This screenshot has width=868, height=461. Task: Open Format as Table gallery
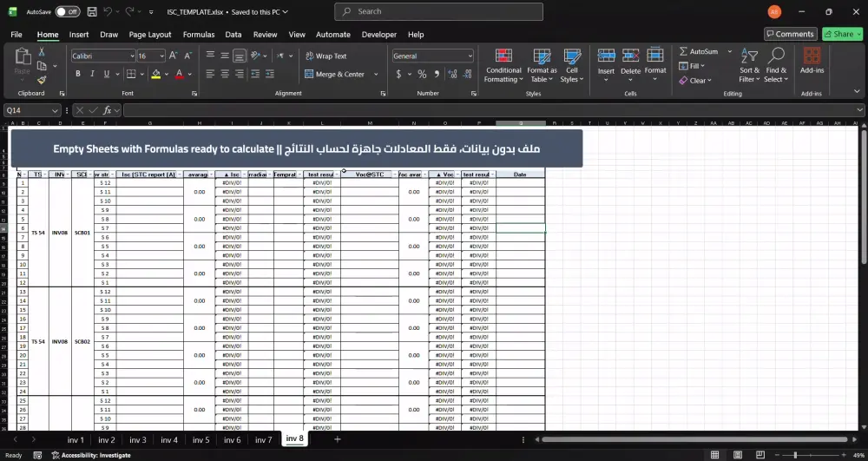click(542, 65)
